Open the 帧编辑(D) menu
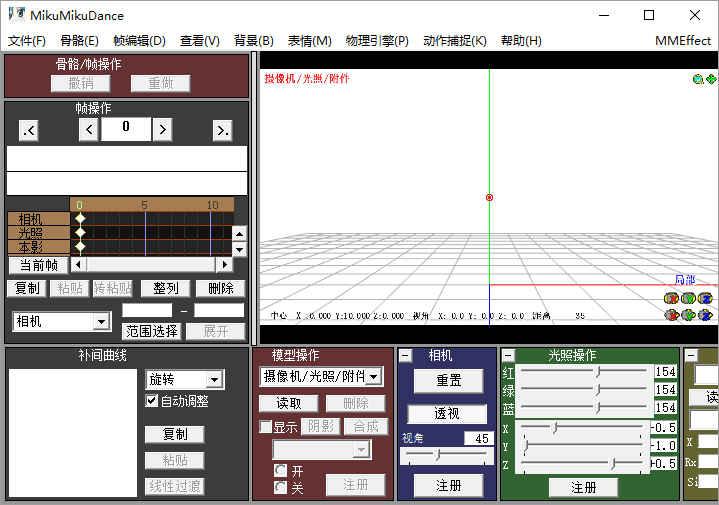This screenshot has height=505, width=719. pyautogui.click(x=139, y=41)
